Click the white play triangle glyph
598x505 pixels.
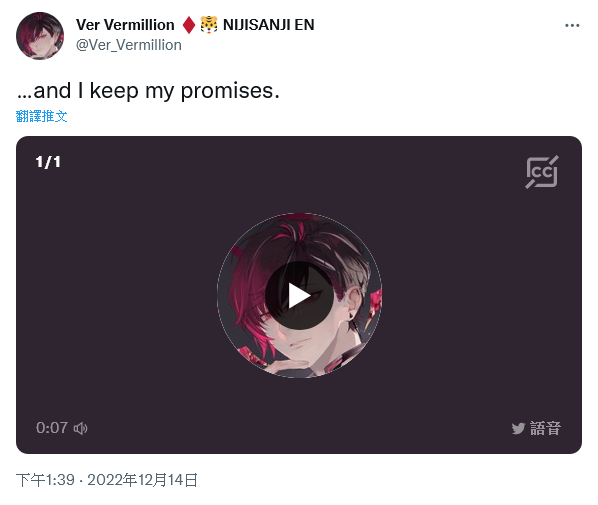point(299,296)
